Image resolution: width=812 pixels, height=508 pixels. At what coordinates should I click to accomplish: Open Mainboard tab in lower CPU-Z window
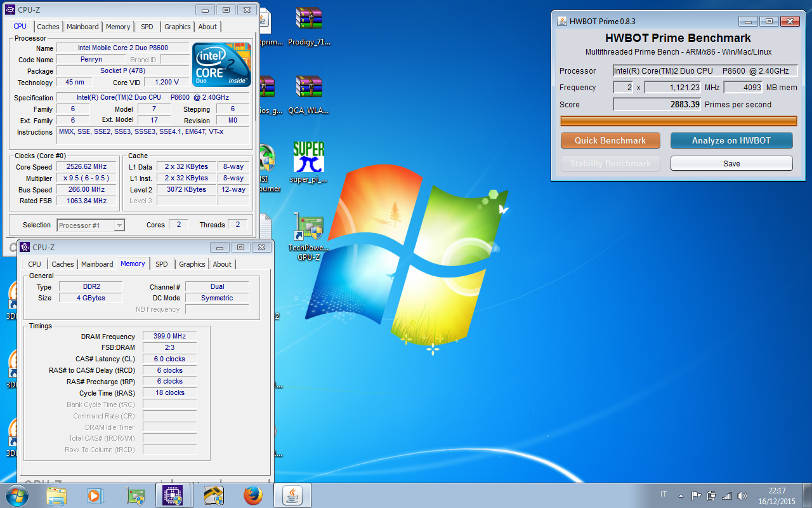point(97,264)
